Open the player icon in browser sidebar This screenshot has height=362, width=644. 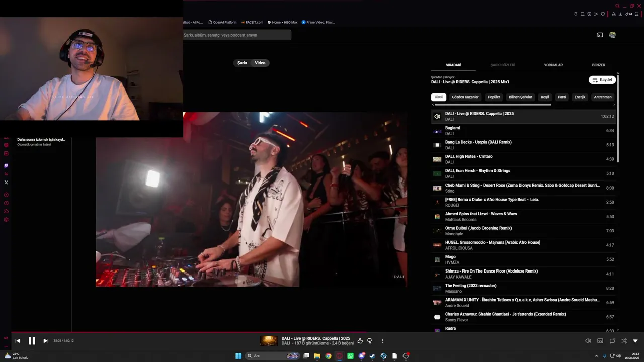pos(6,195)
